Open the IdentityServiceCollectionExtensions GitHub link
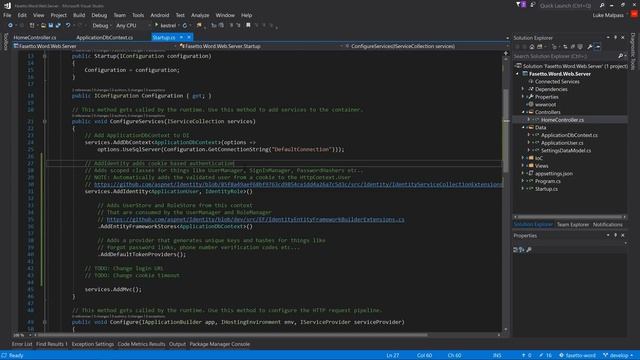 pyautogui.click(x=298, y=184)
